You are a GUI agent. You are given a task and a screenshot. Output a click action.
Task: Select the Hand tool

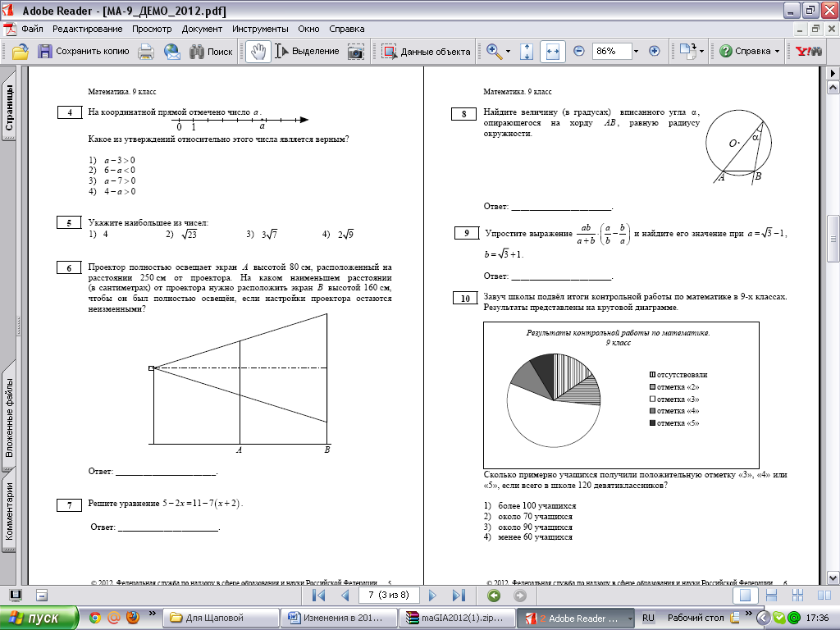[258, 52]
